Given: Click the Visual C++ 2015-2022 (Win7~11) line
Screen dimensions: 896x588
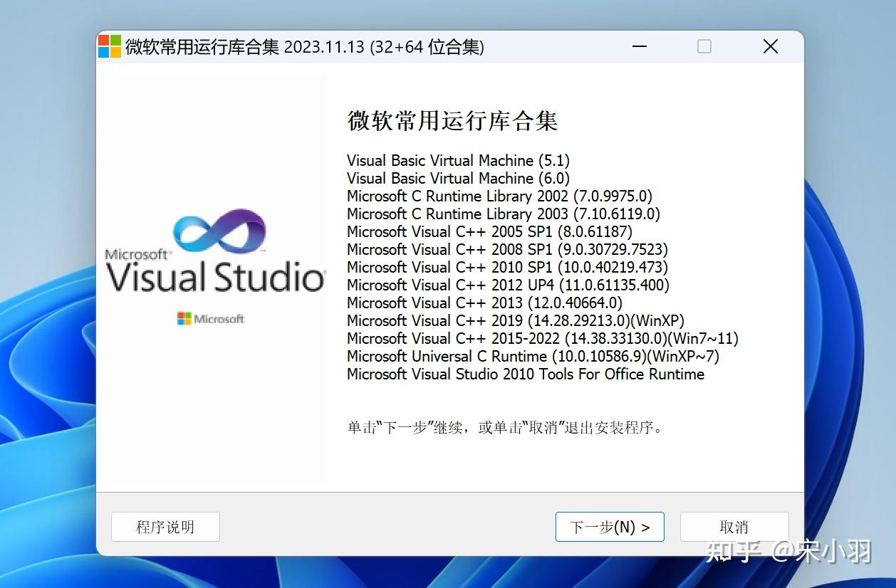Looking at the screenshot, I should pyautogui.click(x=541, y=338).
